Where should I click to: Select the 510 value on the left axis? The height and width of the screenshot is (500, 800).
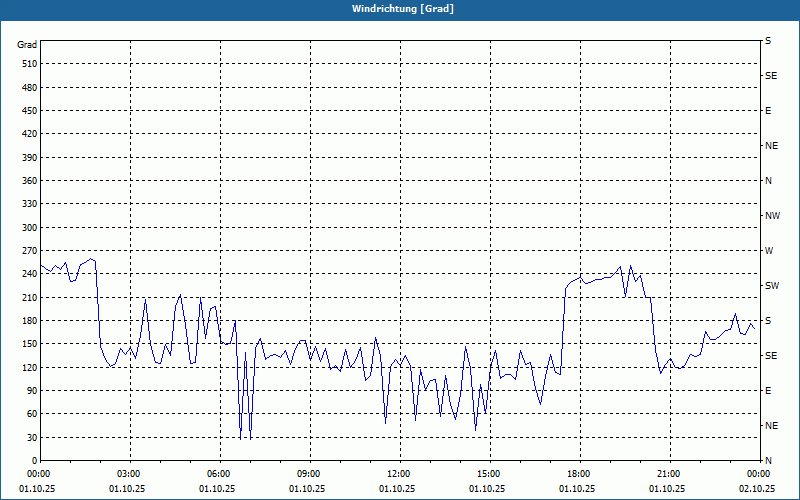[x=30, y=64]
